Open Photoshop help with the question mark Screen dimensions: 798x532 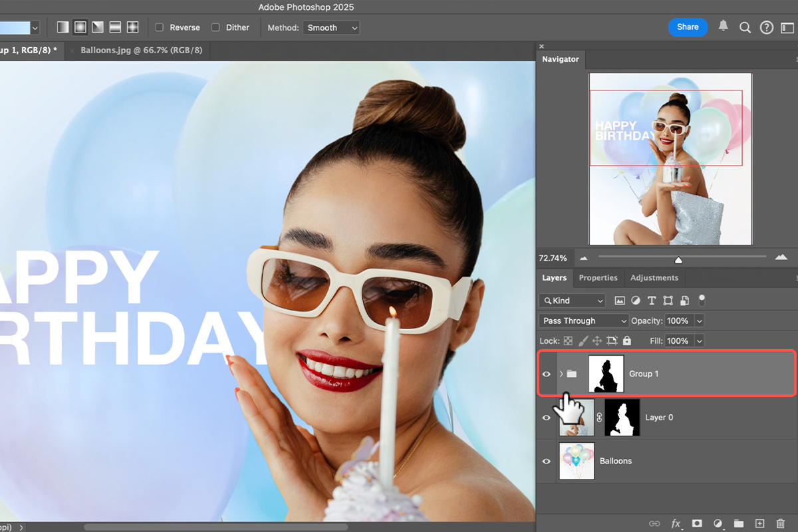(766, 27)
